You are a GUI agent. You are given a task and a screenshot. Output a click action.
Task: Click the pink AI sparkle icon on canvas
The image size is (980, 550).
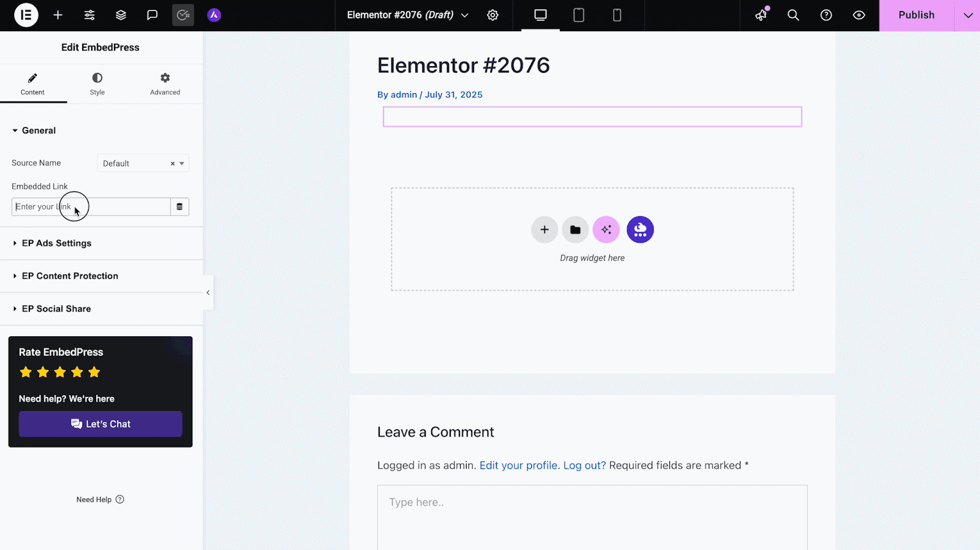tap(606, 230)
